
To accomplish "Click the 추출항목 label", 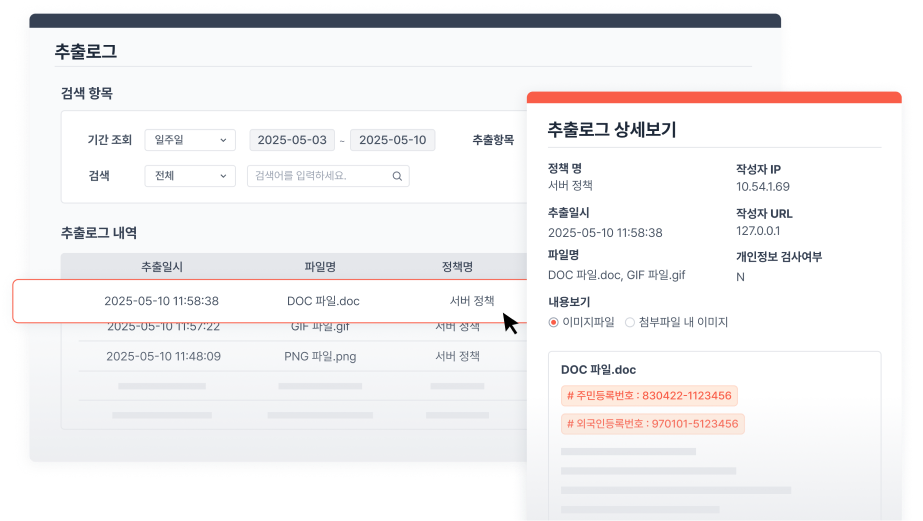I will click(493, 140).
